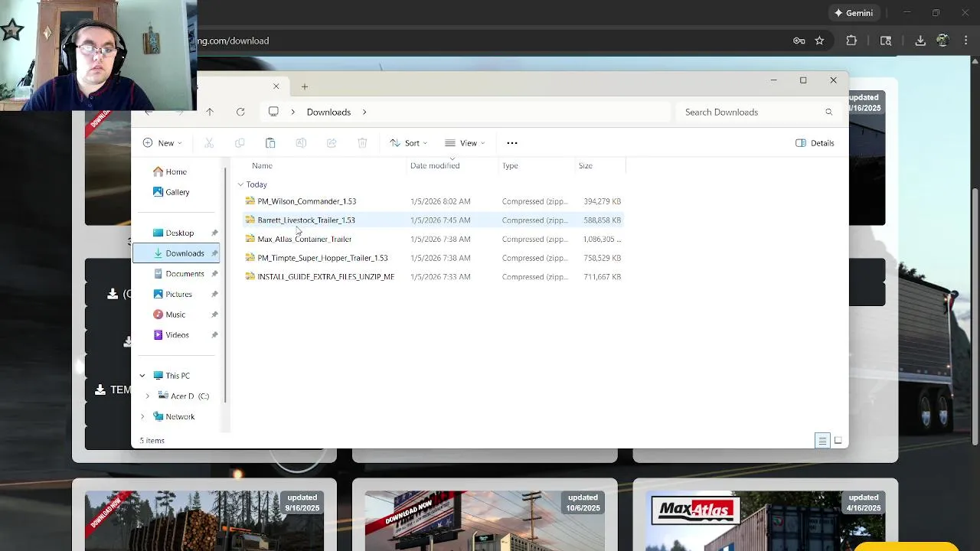The image size is (980, 551).
Task: Close the current Explorer tab
Action: pos(276,86)
